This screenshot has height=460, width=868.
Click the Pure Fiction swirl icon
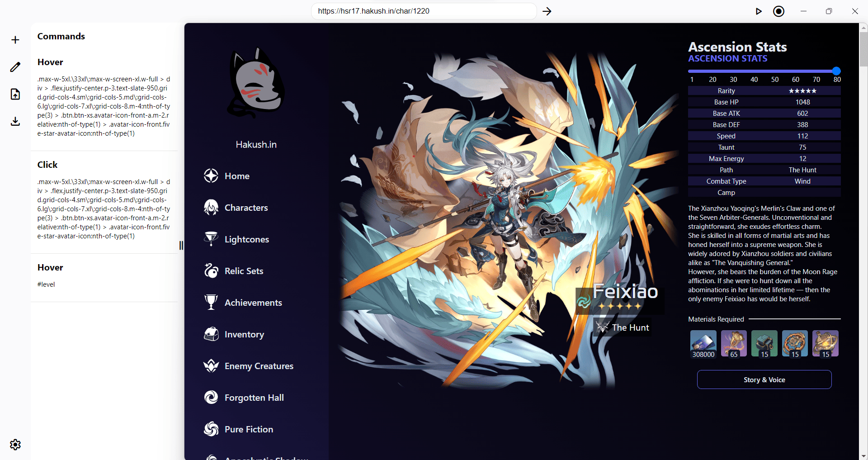point(211,429)
